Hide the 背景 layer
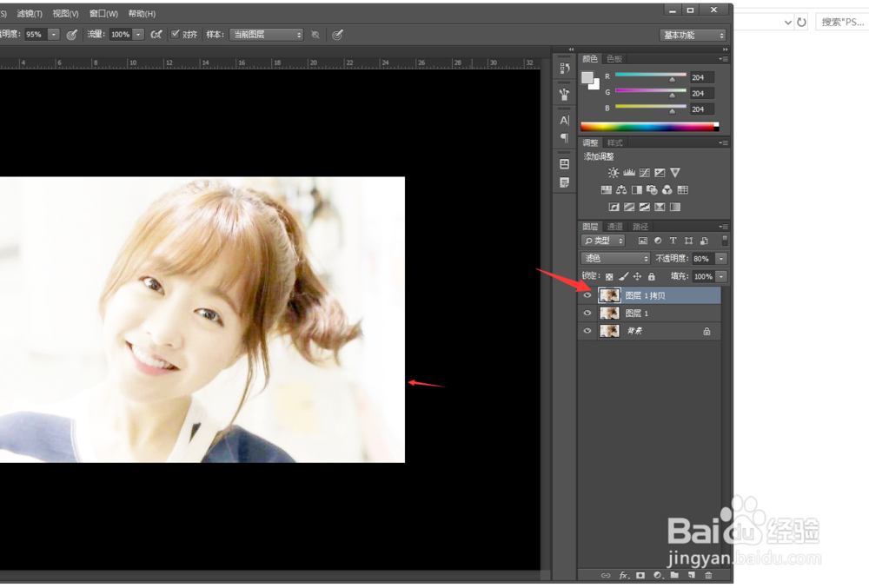Screen dimensions: 869x588 (587, 331)
